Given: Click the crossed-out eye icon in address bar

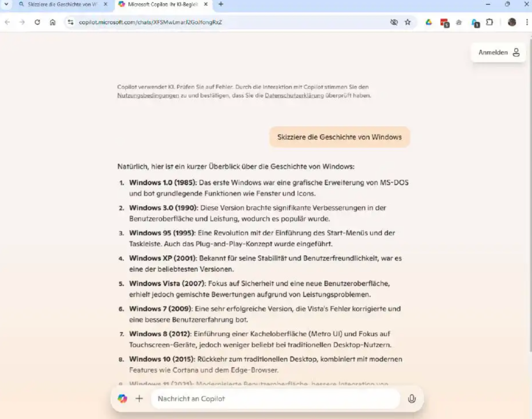Looking at the screenshot, I should point(394,22).
